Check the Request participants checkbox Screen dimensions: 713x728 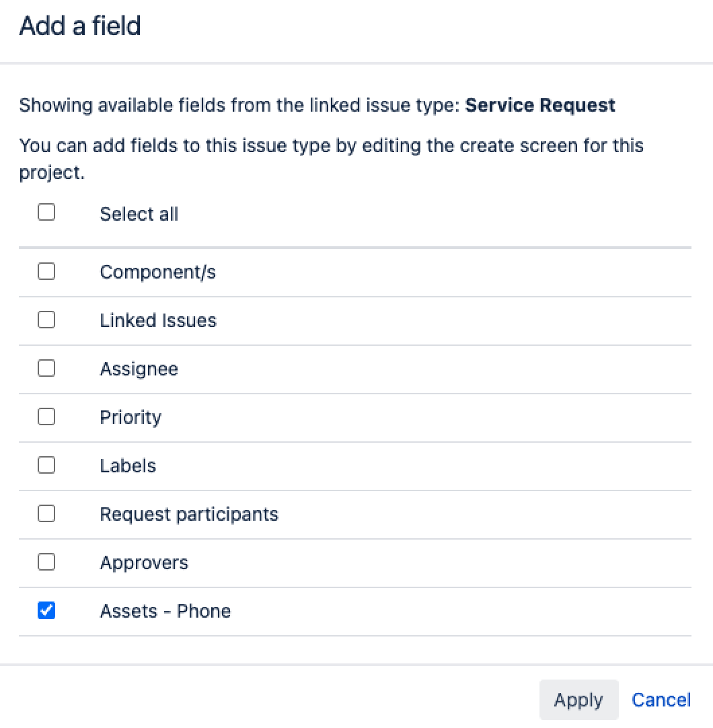46,514
